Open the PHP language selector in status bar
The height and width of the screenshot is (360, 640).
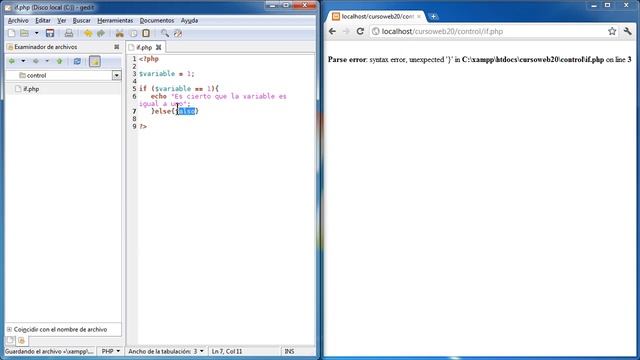(x=111, y=351)
